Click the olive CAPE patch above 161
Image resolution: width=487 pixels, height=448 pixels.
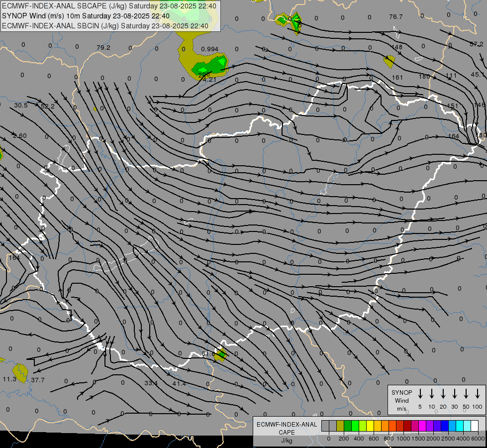pyautogui.click(x=390, y=61)
